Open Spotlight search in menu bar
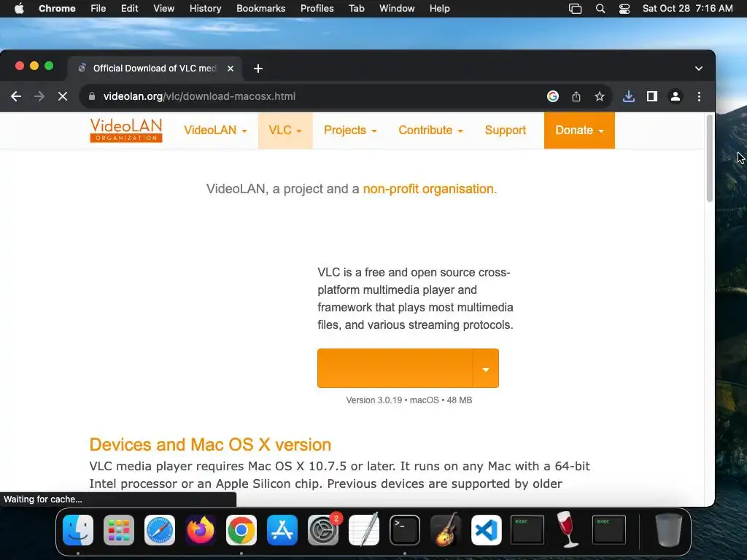The image size is (747, 560). (x=600, y=9)
